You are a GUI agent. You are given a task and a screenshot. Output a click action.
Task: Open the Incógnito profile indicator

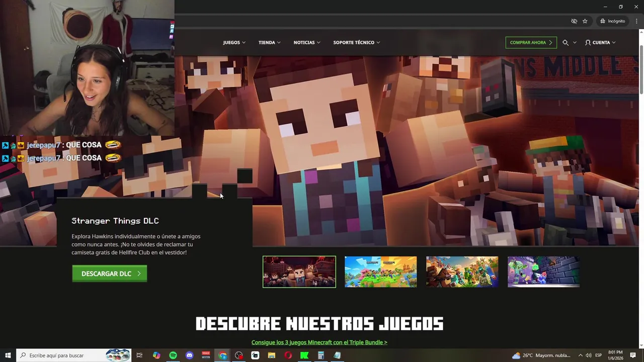pos(612,21)
